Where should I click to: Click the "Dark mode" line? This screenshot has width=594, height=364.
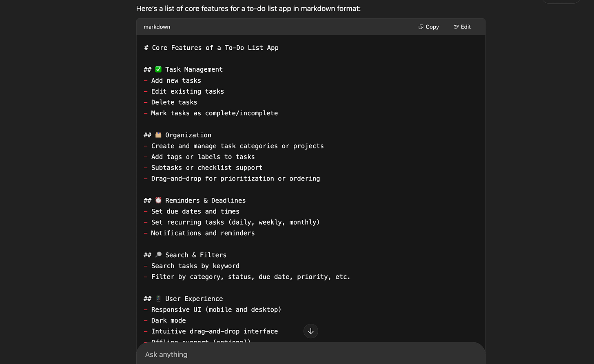[x=168, y=320]
